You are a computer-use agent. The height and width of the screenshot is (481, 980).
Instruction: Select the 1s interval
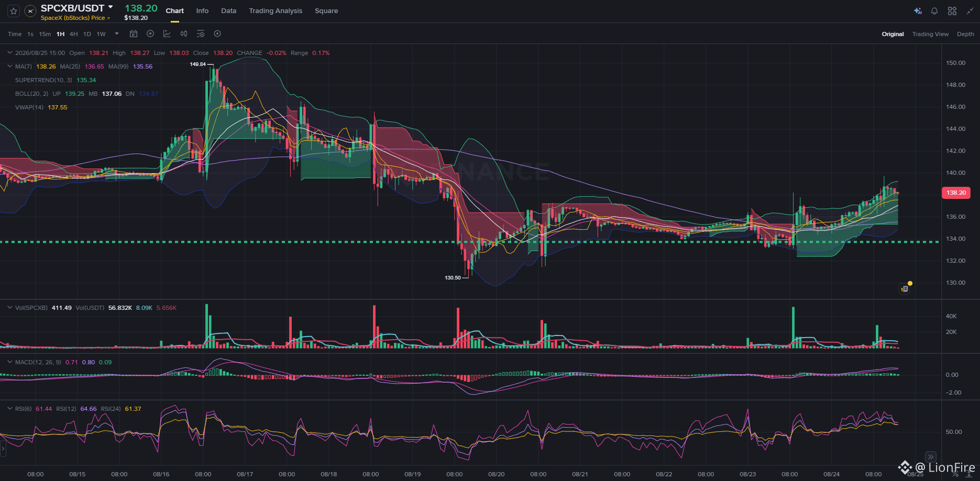(30, 34)
